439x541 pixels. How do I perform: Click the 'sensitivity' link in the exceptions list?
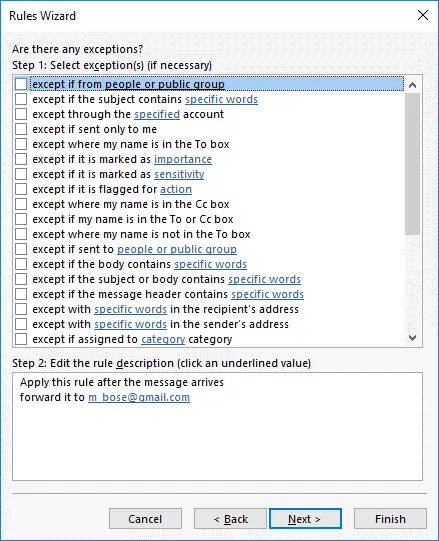pyautogui.click(x=179, y=174)
